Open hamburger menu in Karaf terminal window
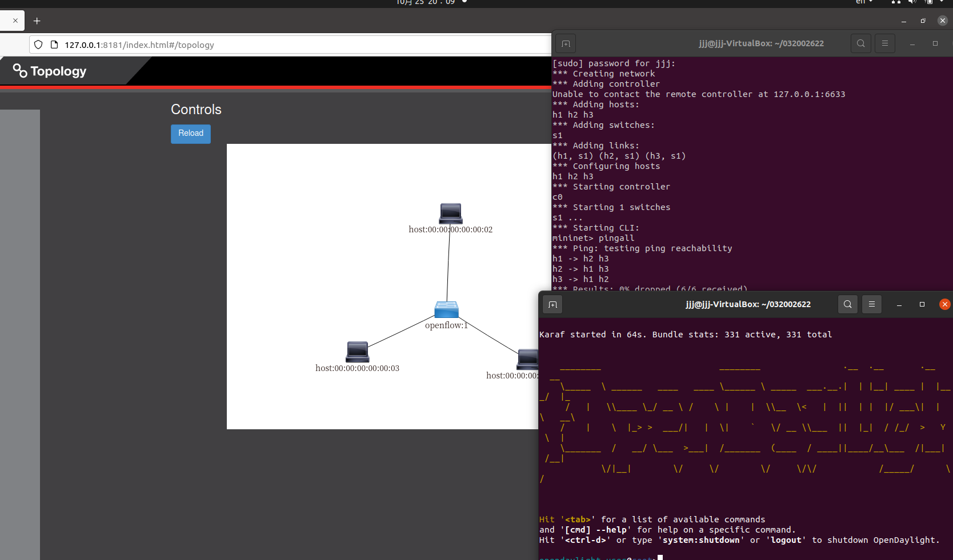 click(x=872, y=304)
